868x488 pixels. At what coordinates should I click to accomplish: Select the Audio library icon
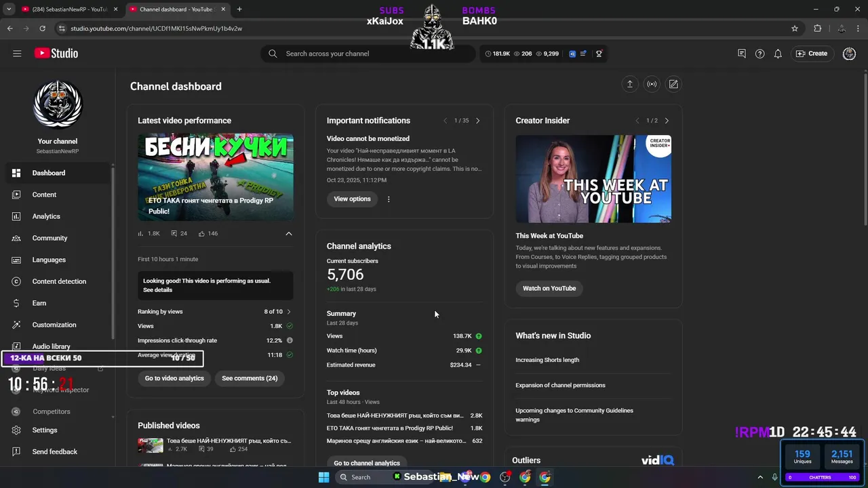pyautogui.click(x=16, y=346)
